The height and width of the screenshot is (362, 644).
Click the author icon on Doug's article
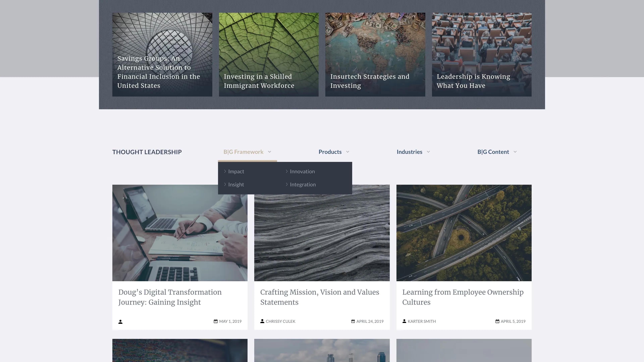tap(120, 322)
